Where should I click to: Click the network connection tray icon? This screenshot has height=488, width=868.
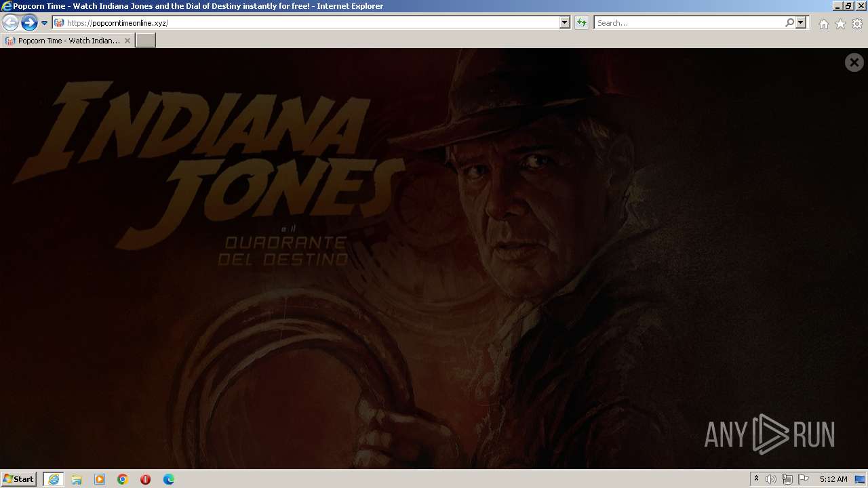787,479
